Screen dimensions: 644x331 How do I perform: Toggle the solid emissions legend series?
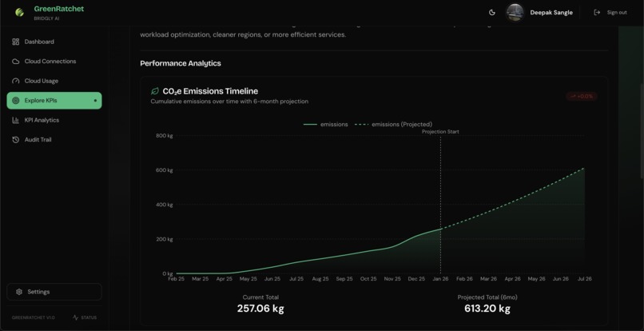(326, 124)
